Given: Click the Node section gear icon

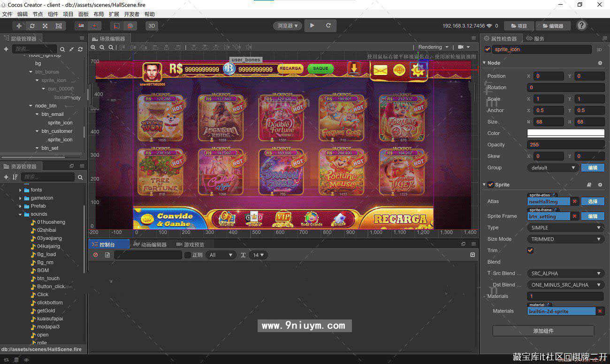Looking at the screenshot, I should pos(600,63).
